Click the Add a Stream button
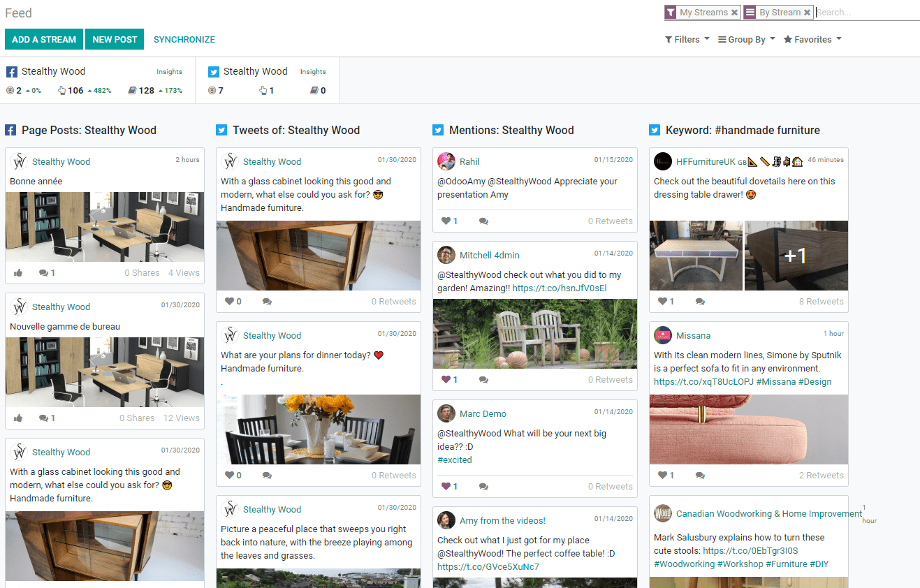The height and width of the screenshot is (588, 920). click(44, 40)
